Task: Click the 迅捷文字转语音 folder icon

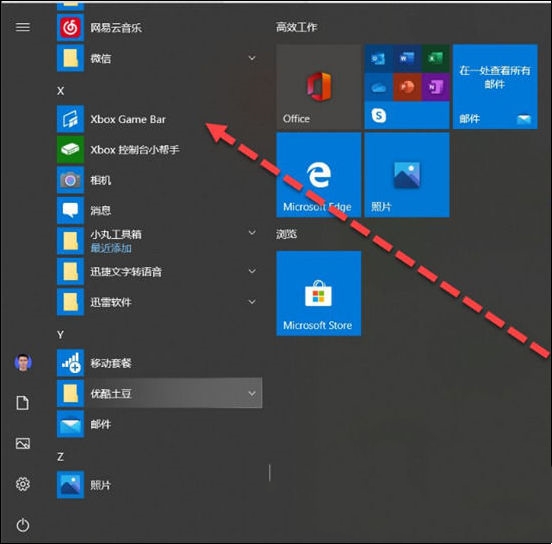Action: (70, 271)
